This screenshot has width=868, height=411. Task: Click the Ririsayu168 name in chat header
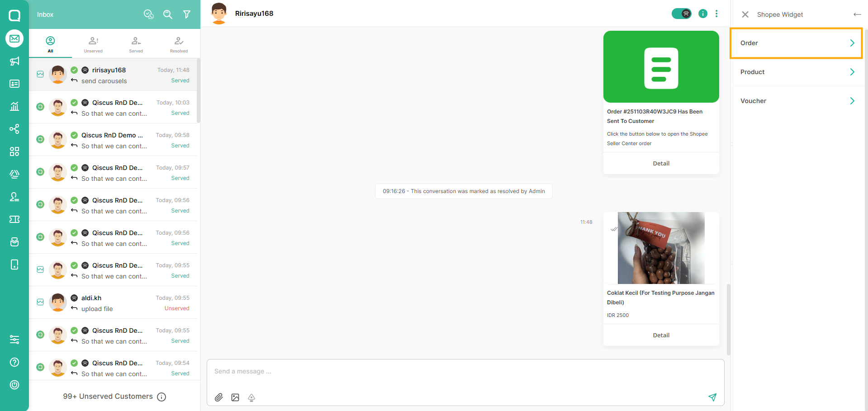pyautogui.click(x=254, y=14)
